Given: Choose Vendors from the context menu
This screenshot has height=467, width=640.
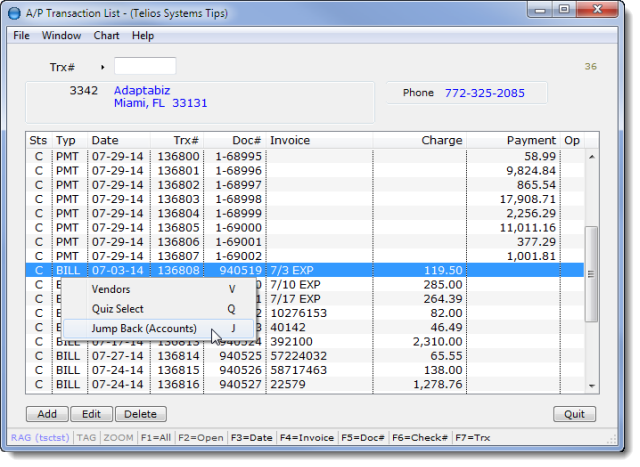Looking at the screenshot, I should pyautogui.click(x=111, y=289).
